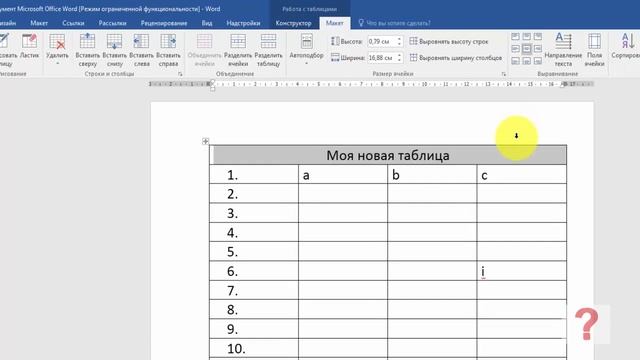
Task: Click the cell numbered '8.'
Action: (x=254, y=309)
